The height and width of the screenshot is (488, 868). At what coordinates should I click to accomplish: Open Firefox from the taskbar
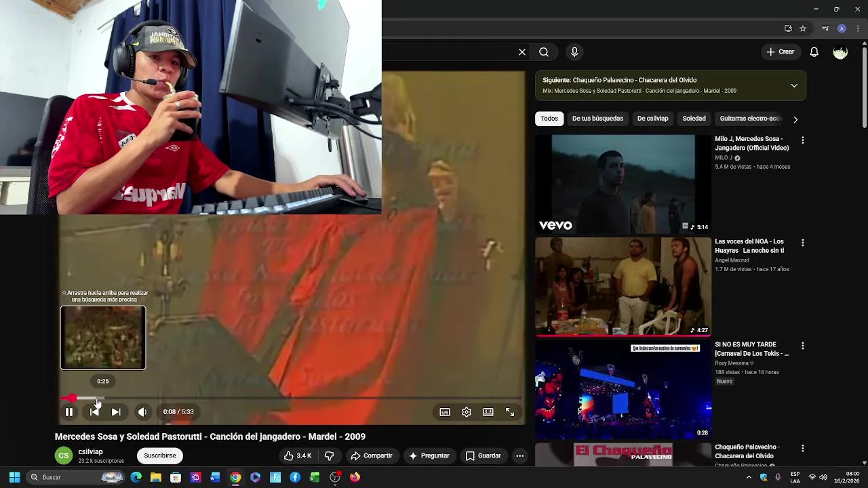tap(355, 477)
